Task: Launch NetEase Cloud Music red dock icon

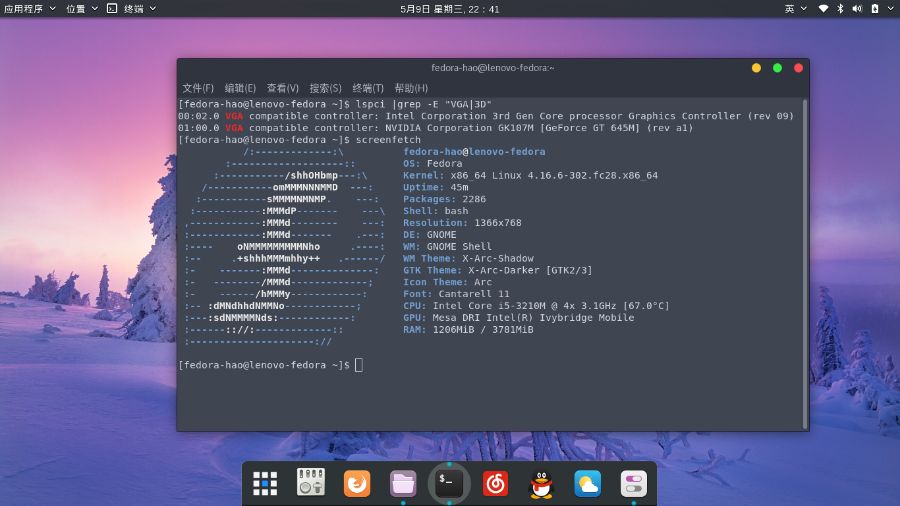Action: click(x=495, y=484)
